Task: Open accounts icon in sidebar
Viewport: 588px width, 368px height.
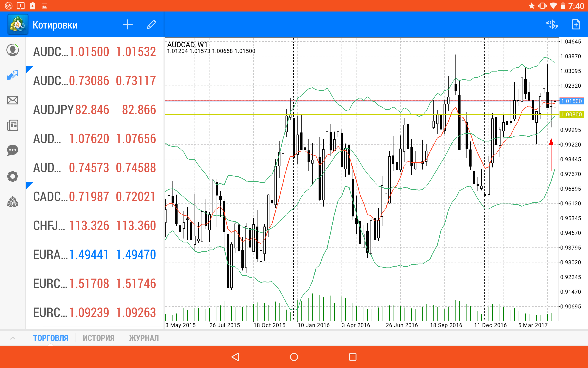Action: [x=13, y=50]
